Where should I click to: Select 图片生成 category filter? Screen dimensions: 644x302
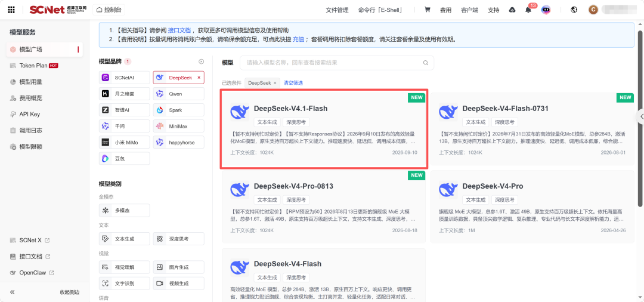point(179,267)
